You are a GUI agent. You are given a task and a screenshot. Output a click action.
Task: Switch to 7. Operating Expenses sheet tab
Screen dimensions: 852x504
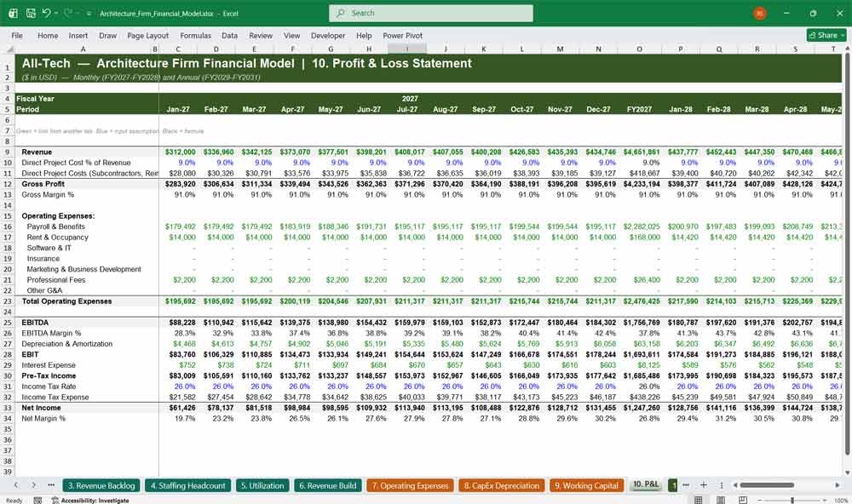411,485
